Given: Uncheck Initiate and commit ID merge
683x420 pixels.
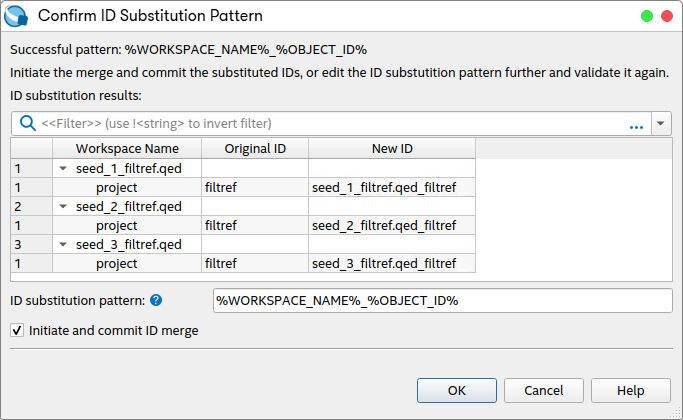Looking at the screenshot, I should pyautogui.click(x=17, y=330).
